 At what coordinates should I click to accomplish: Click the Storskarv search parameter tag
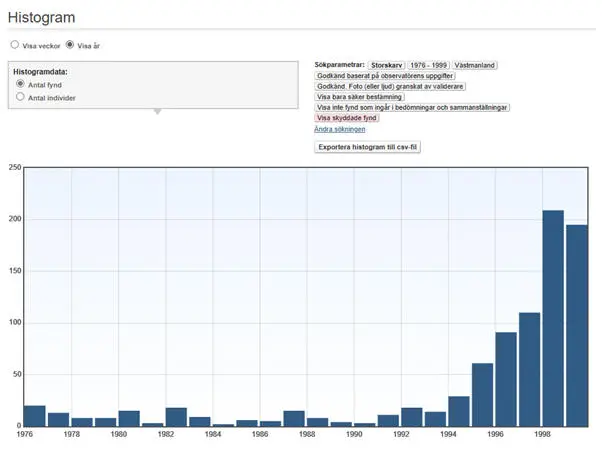pos(386,65)
